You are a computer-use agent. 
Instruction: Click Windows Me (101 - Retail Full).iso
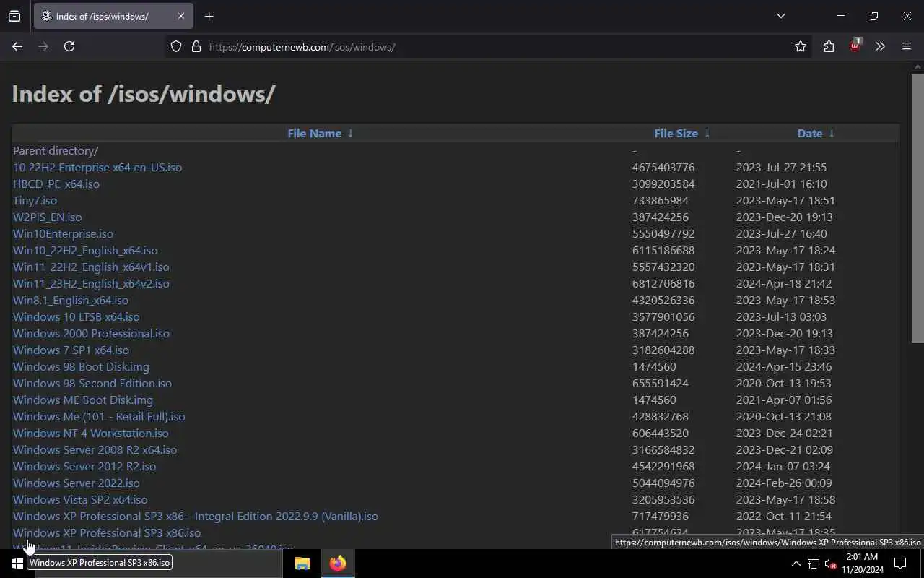[x=99, y=416]
